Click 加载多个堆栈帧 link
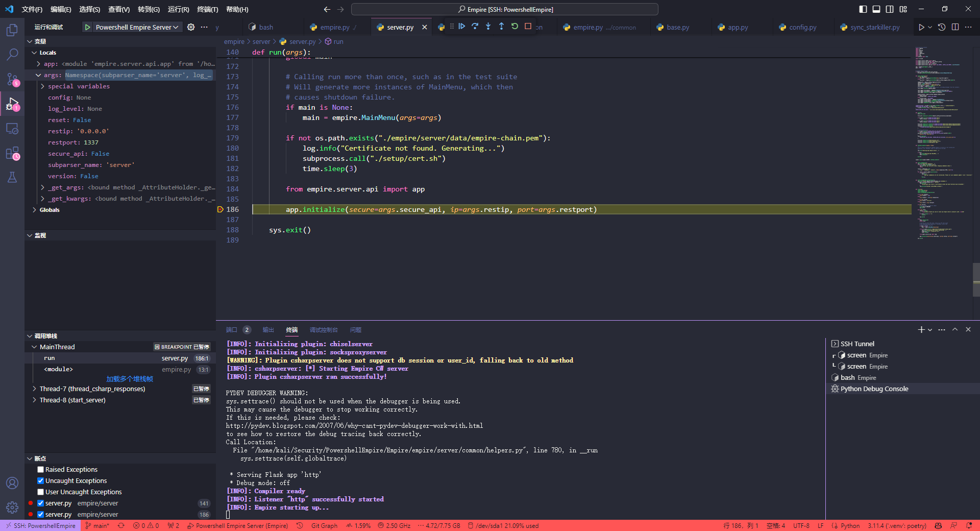 pos(130,379)
